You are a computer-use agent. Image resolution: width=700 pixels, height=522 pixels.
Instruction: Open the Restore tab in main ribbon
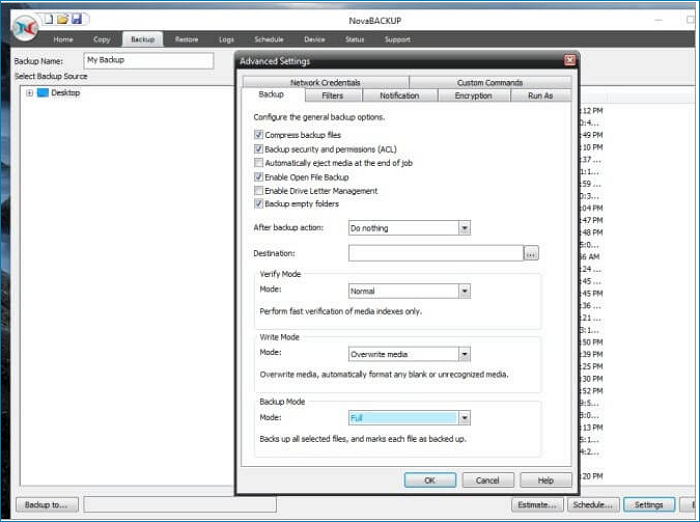[x=186, y=40]
